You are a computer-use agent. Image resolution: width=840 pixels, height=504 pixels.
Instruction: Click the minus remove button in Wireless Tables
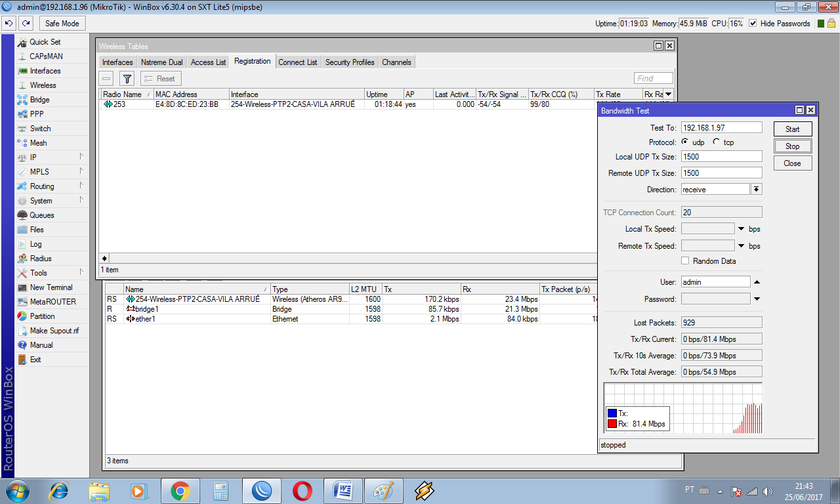click(x=107, y=79)
